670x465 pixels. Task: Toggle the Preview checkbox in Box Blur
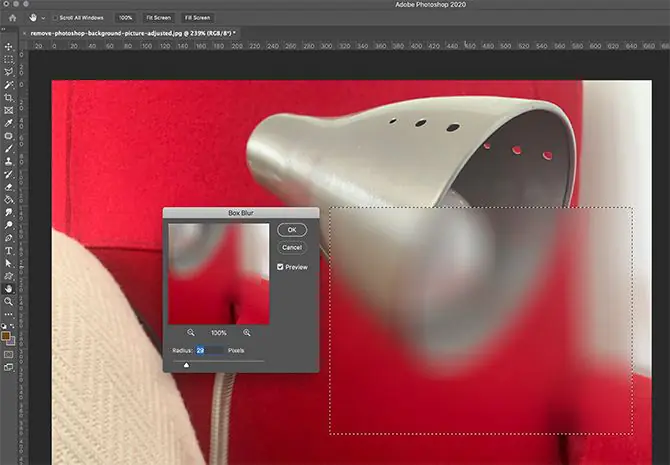(282, 267)
